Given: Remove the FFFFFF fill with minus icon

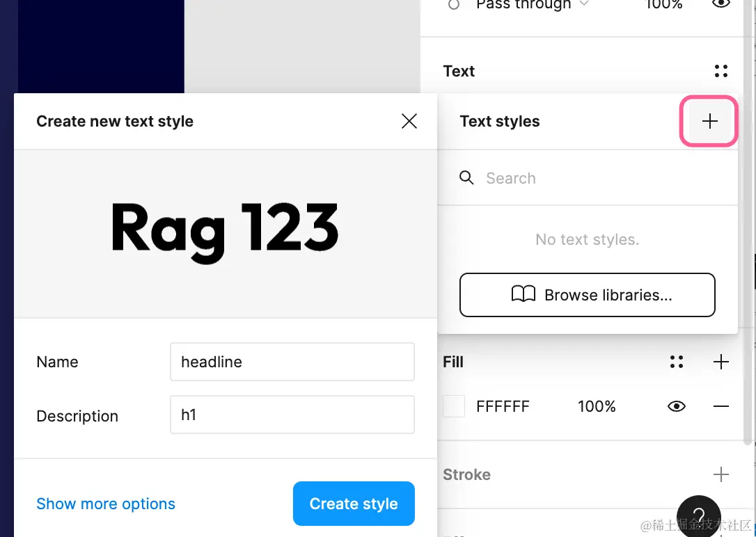Looking at the screenshot, I should pyautogui.click(x=720, y=406).
